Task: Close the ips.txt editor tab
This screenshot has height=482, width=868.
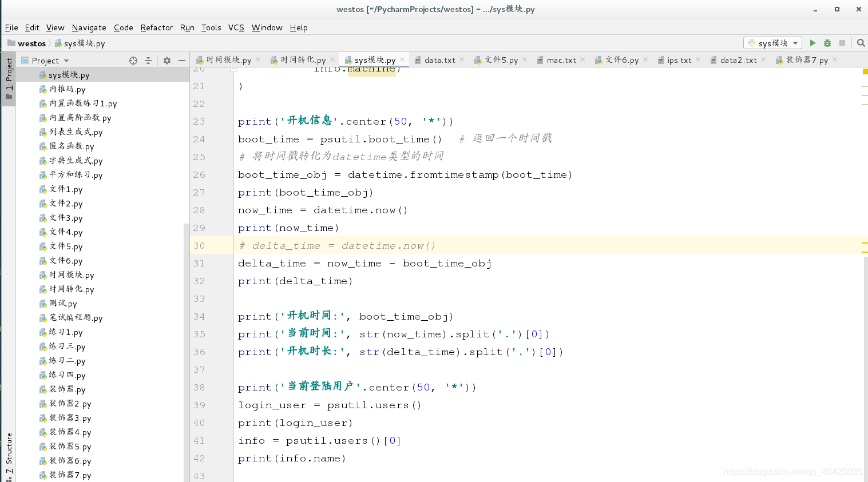Action: coord(698,59)
